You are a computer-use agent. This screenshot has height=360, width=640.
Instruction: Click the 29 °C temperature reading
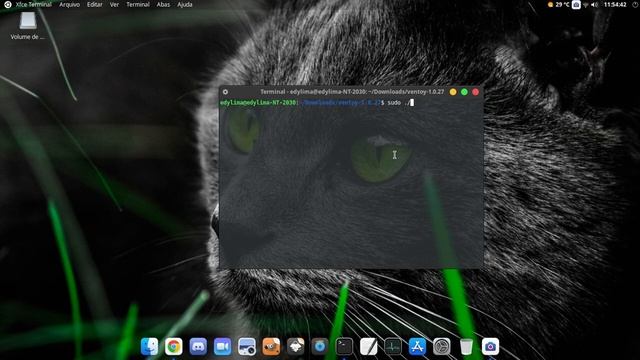pyautogui.click(x=562, y=4)
